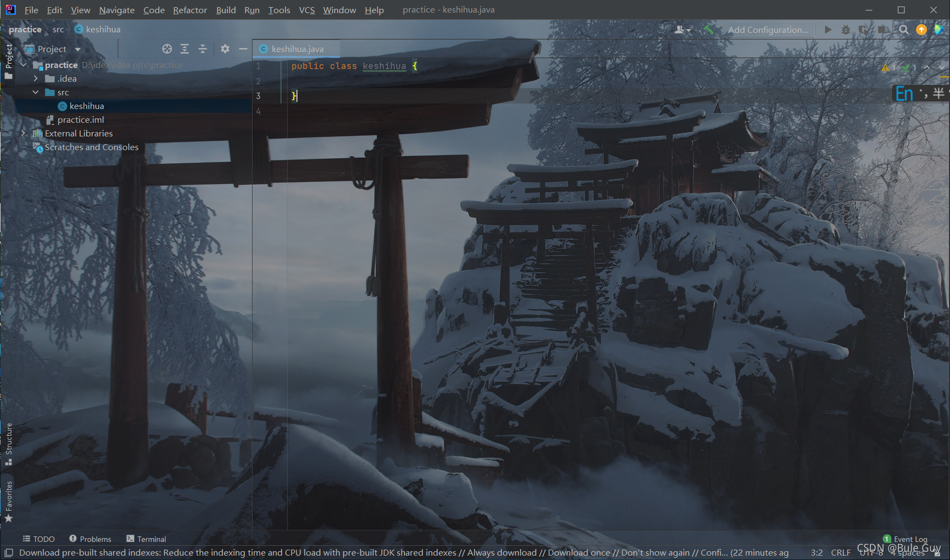Click the warning count indicator in editor
Screen dimensions: 950x560
tap(889, 68)
